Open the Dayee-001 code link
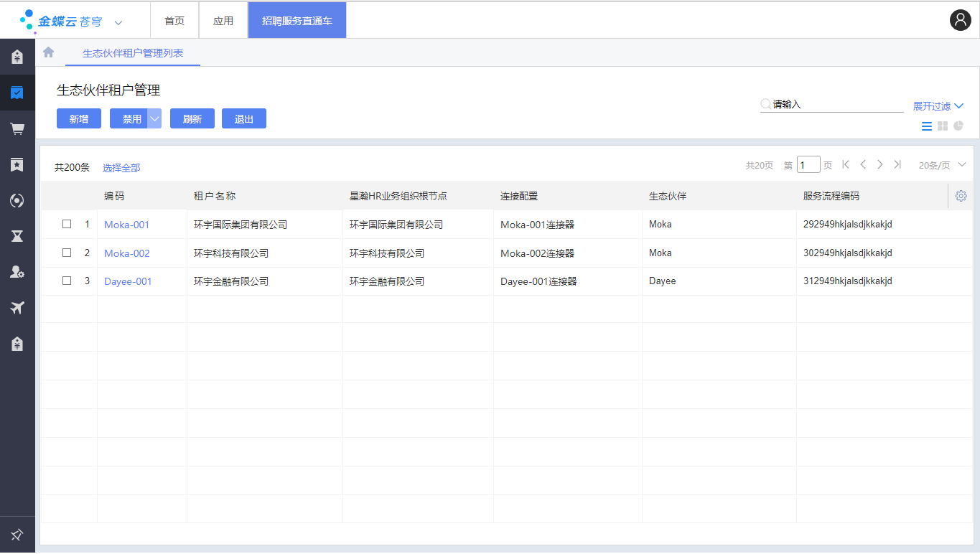Screen dimensions: 980x554 click(x=128, y=282)
